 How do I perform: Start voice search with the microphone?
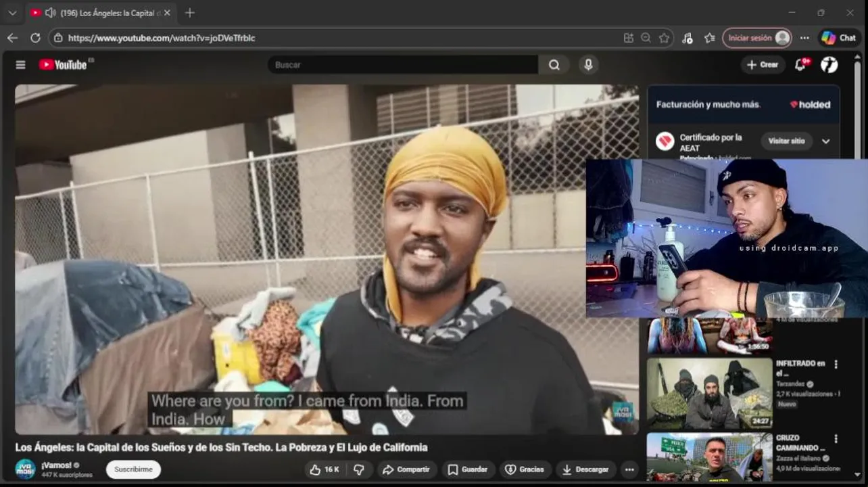588,65
